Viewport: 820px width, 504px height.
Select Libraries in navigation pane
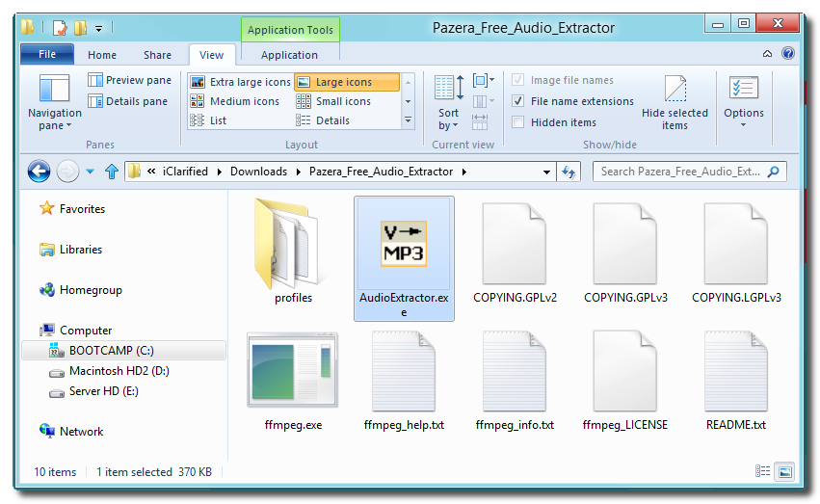(x=70, y=250)
